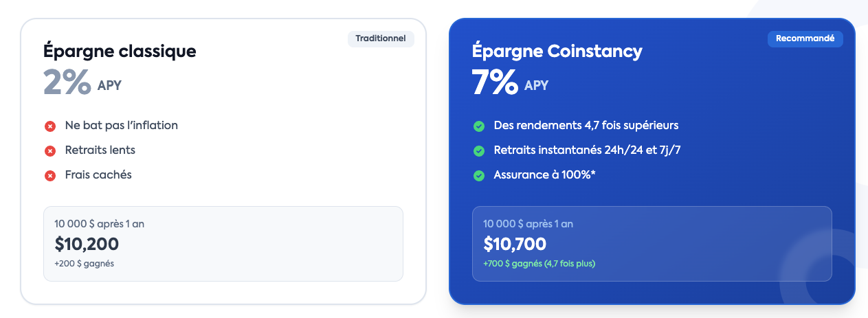
Task: Click the "Traditionnel" badge
Action: [x=381, y=38]
